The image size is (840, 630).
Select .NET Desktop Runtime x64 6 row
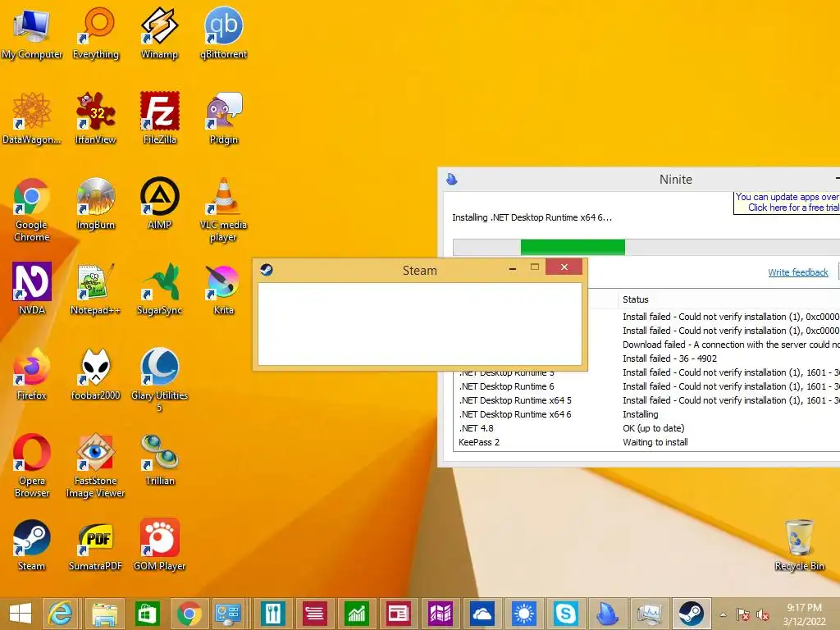(x=646, y=414)
